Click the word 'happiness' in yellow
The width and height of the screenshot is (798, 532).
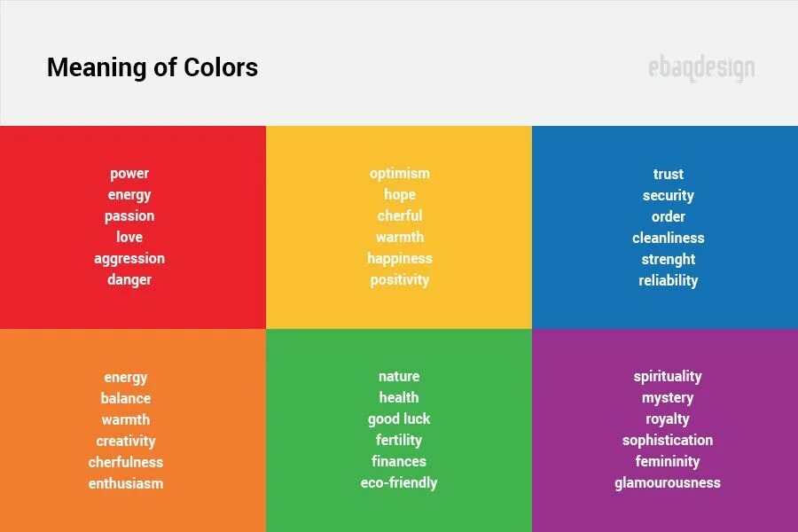[400, 259]
